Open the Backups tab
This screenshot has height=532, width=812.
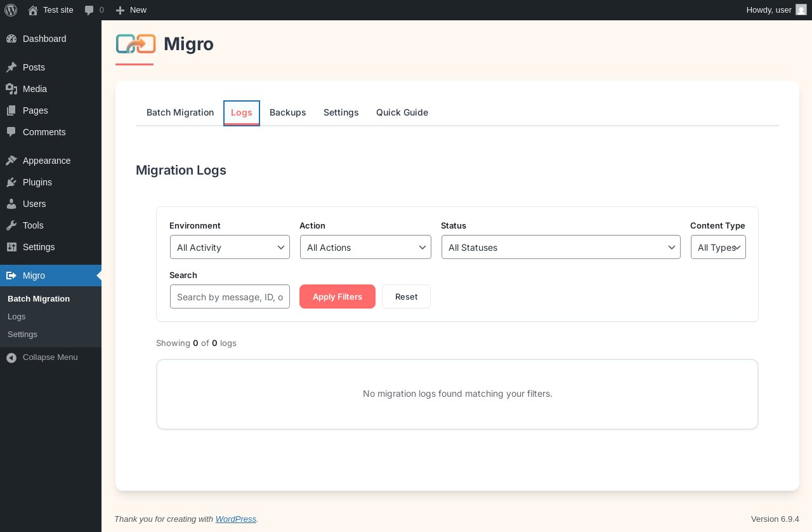tap(288, 112)
